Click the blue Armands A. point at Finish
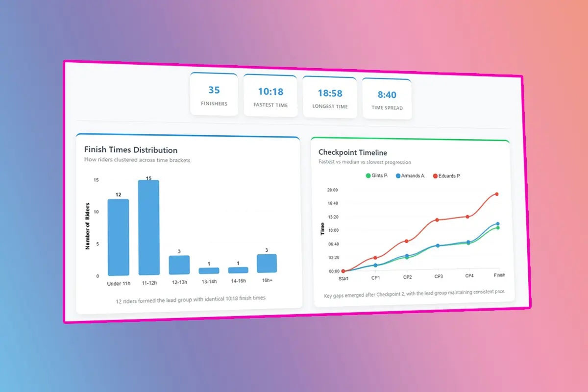 (x=498, y=224)
